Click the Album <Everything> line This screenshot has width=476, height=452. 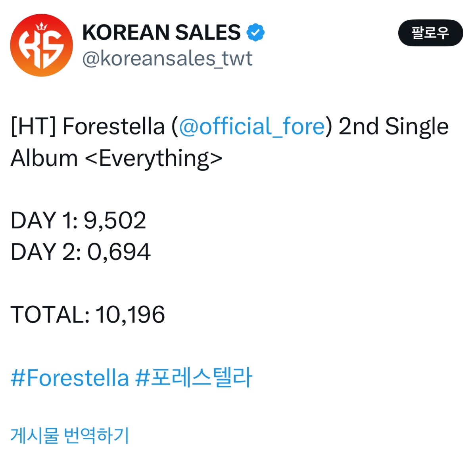pyautogui.click(x=116, y=158)
